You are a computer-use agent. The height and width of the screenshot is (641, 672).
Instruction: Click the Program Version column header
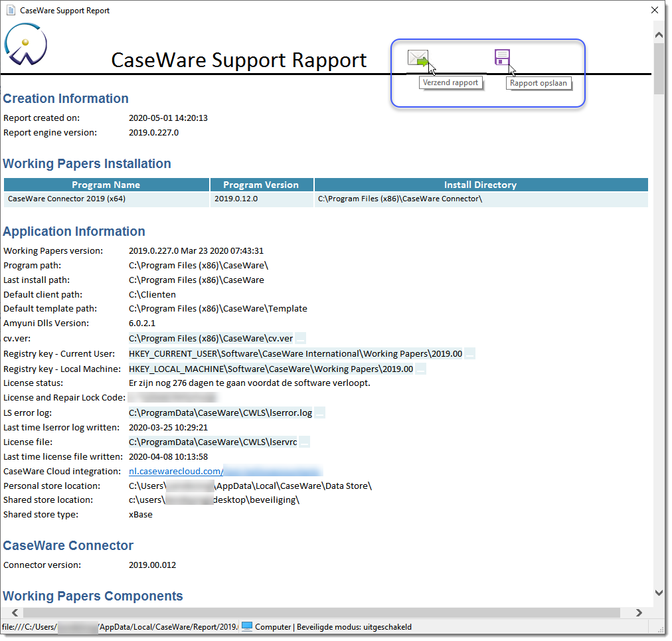pyautogui.click(x=262, y=185)
